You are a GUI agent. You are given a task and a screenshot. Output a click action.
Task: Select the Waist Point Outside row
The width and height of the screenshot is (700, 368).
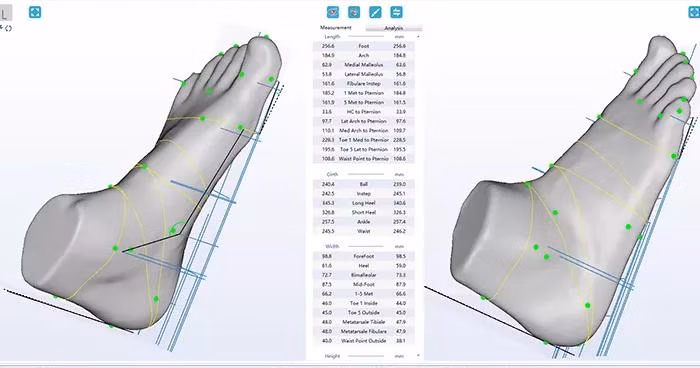(x=363, y=341)
